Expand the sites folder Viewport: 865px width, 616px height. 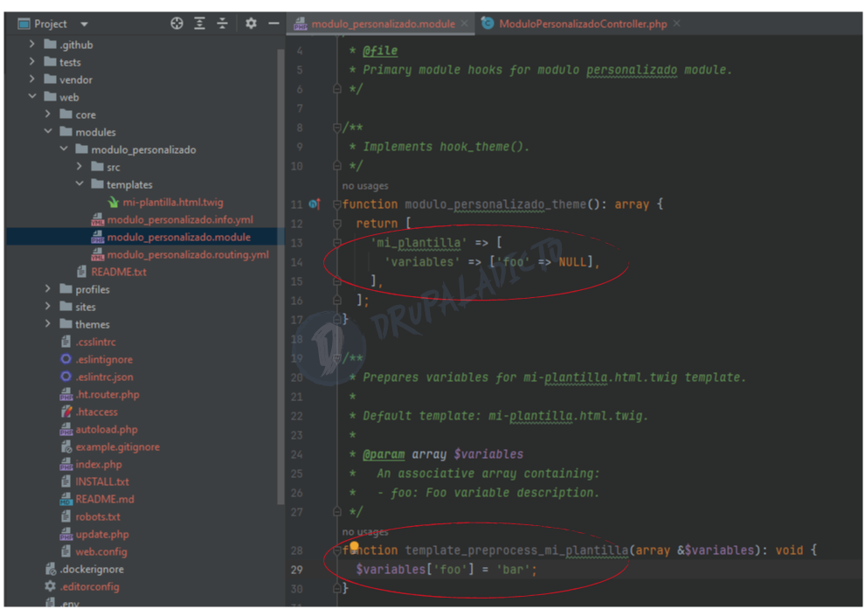pos(48,307)
